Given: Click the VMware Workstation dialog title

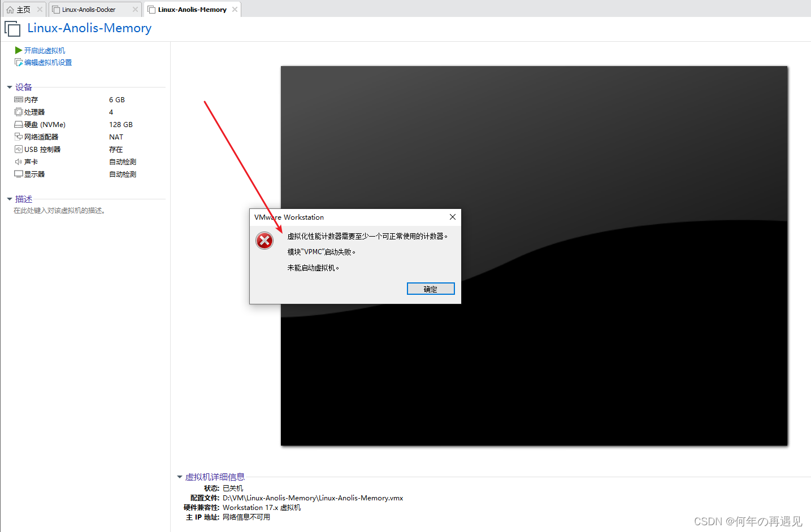Looking at the screenshot, I should tap(289, 217).
